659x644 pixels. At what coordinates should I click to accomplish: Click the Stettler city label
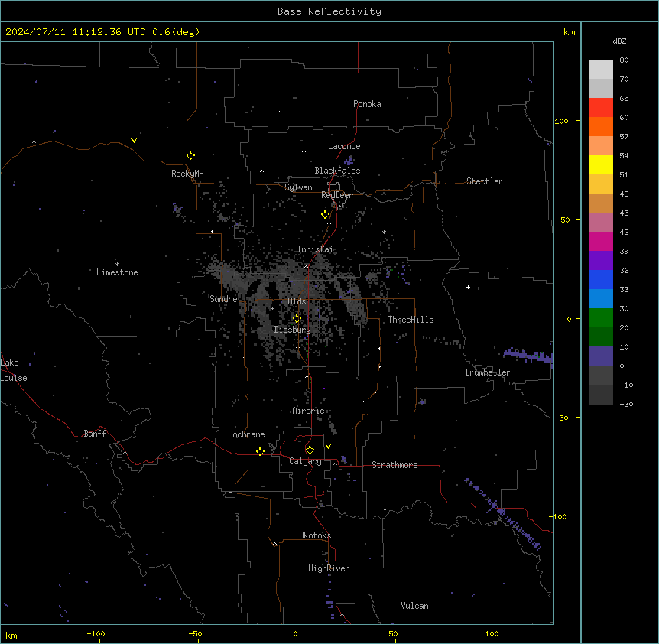[485, 181]
